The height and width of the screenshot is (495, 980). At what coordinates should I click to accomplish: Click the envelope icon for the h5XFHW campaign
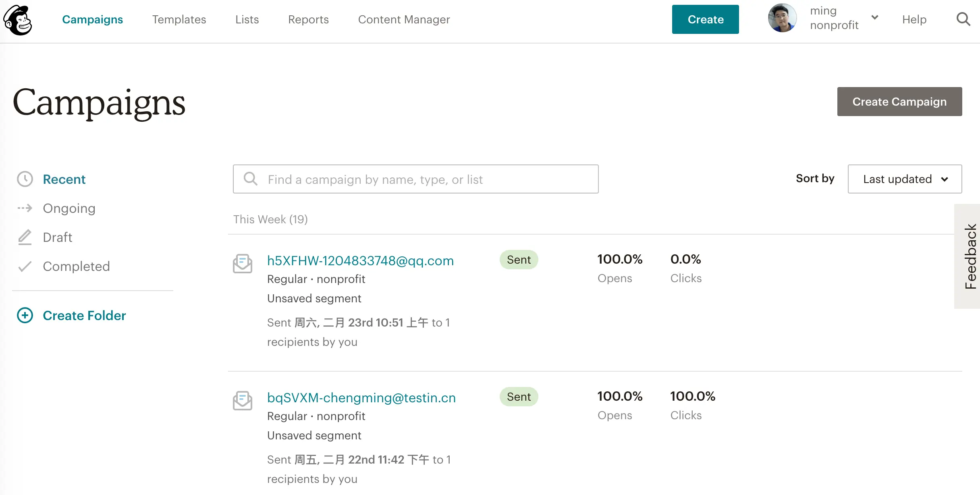click(x=243, y=264)
